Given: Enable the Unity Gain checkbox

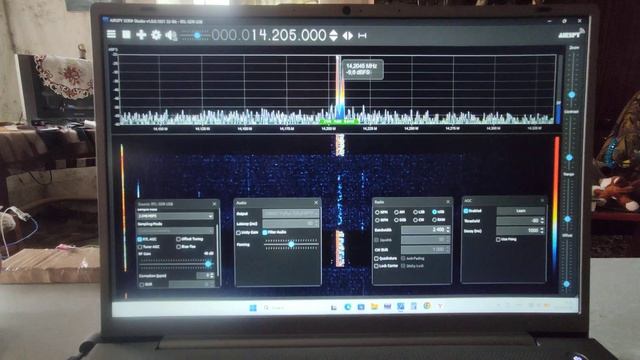Looking at the screenshot, I should coord(238,233).
